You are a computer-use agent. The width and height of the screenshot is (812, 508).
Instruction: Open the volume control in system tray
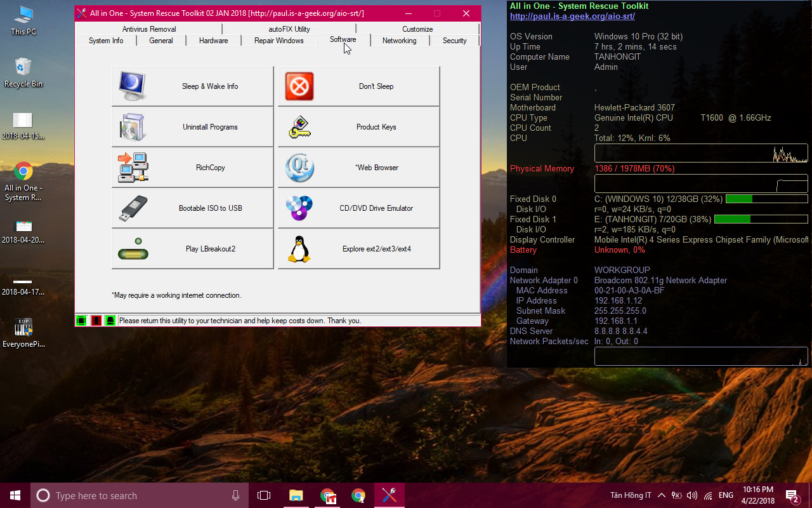(x=692, y=495)
